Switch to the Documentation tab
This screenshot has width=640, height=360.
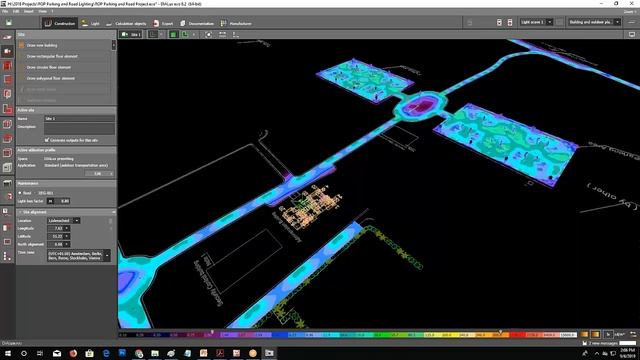197,23
